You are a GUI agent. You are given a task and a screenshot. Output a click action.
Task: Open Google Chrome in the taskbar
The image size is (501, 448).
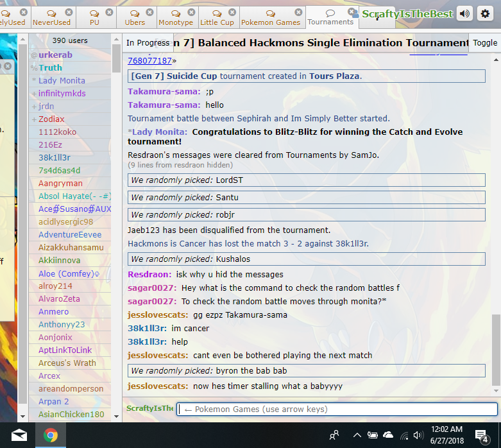(51, 435)
